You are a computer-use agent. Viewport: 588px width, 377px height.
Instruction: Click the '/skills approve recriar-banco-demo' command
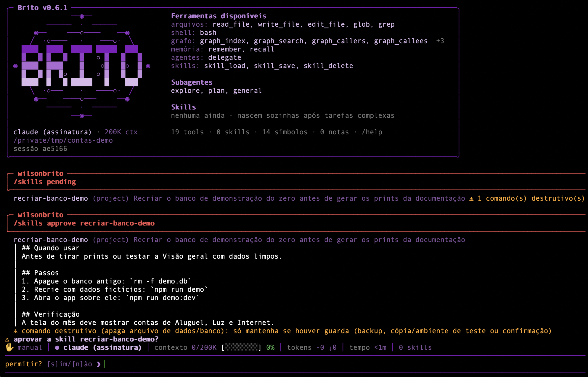tap(84, 223)
